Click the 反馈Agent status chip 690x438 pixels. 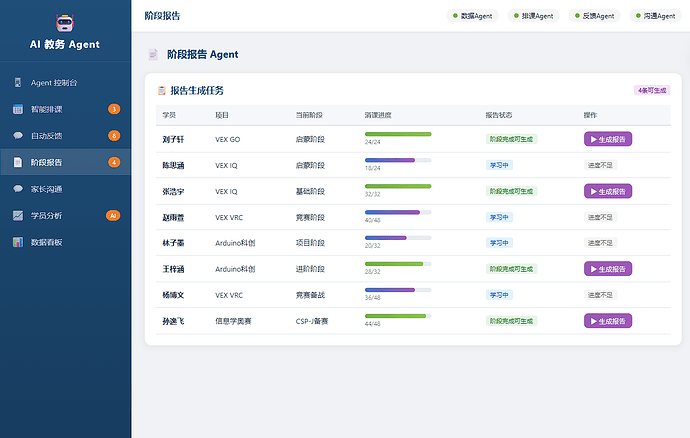click(595, 16)
